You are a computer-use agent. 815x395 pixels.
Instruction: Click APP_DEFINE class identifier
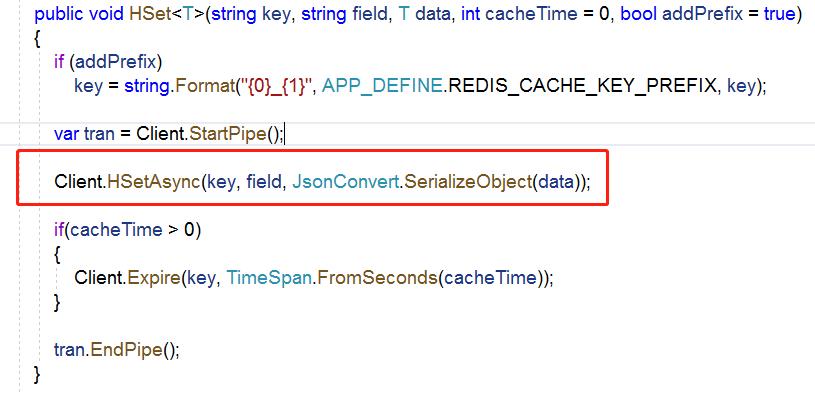point(382,86)
